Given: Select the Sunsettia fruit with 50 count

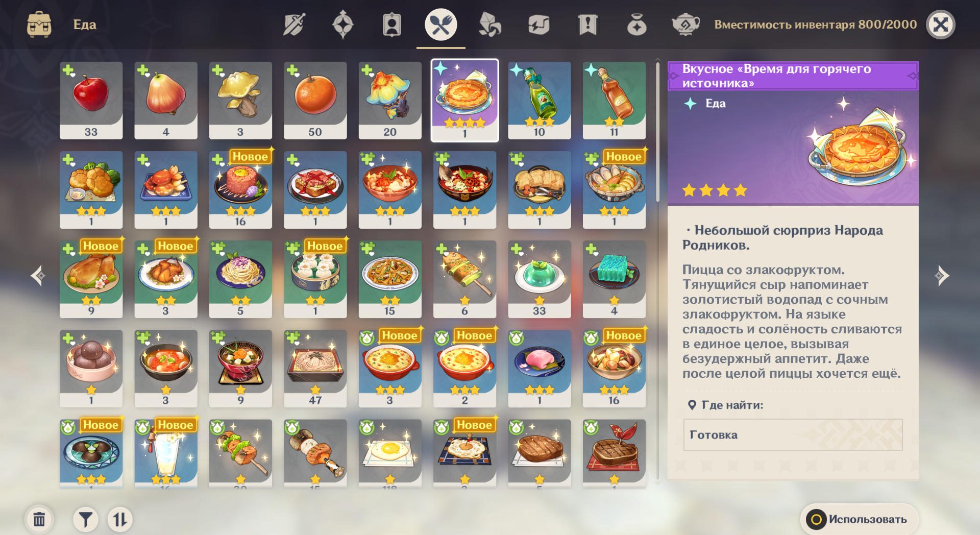Looking at the screenshot, I should coord(315,101).
